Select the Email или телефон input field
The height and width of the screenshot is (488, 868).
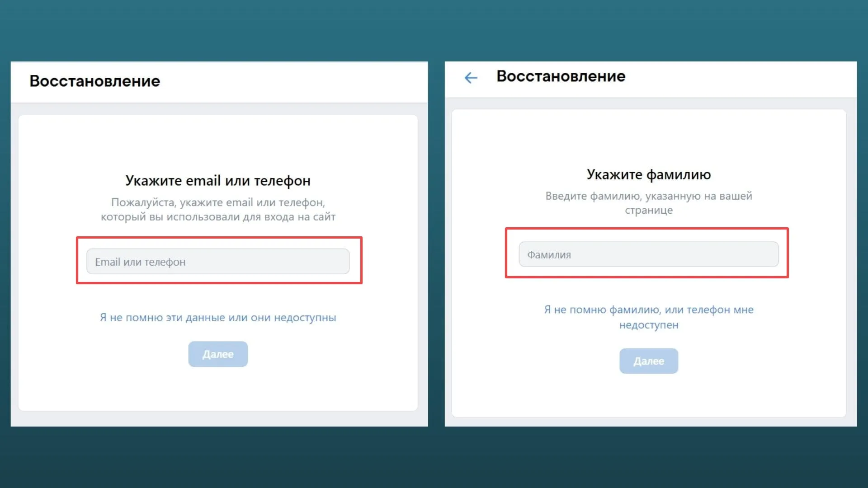point(217,261)
